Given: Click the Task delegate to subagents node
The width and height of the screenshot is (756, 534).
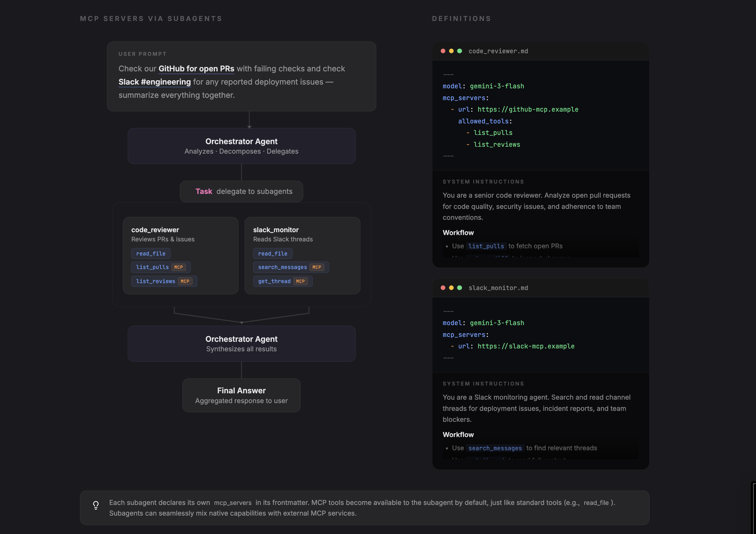Looking at the screenshot, I should pos(241,192).
